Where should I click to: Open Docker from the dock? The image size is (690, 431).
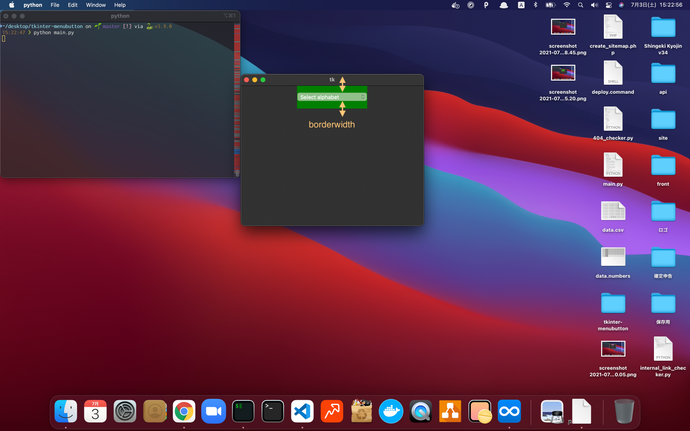tap(391, 410)
